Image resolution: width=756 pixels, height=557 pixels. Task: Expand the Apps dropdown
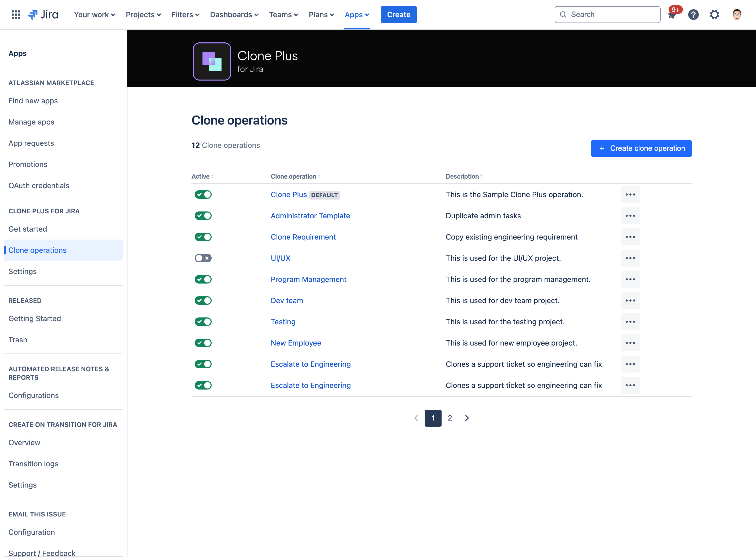pos(357,15)
